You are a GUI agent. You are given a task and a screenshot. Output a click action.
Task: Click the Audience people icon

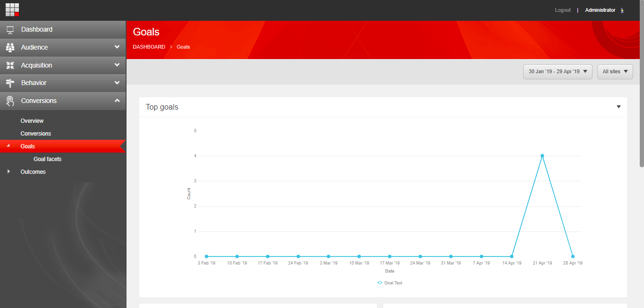(10, 48)
